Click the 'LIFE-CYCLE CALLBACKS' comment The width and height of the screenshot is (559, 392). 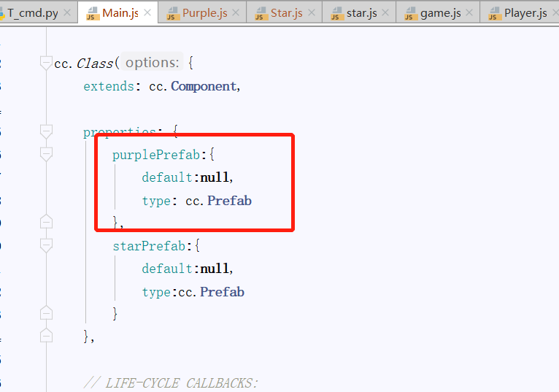[x=171, y=383]
